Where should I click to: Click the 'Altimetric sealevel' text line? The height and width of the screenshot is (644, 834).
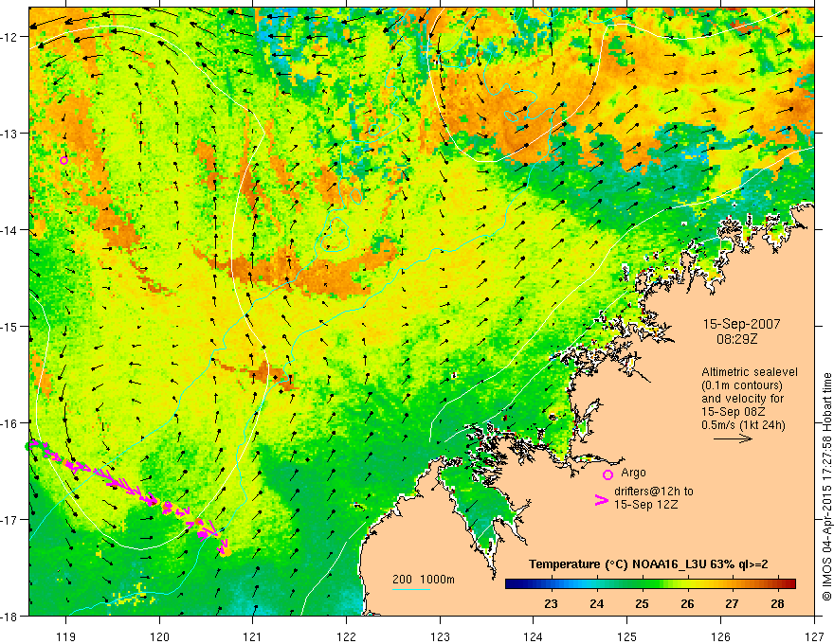point(750,372)
